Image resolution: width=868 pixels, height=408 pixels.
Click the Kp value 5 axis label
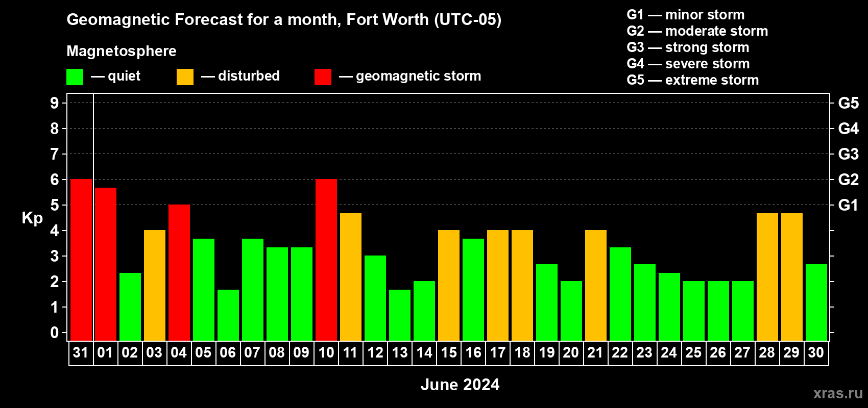coord(55,205)
